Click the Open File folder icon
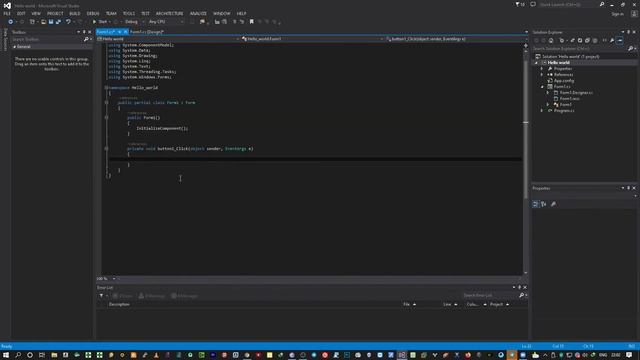This screenshot has width=640, height=360. [x=43, y=22]
